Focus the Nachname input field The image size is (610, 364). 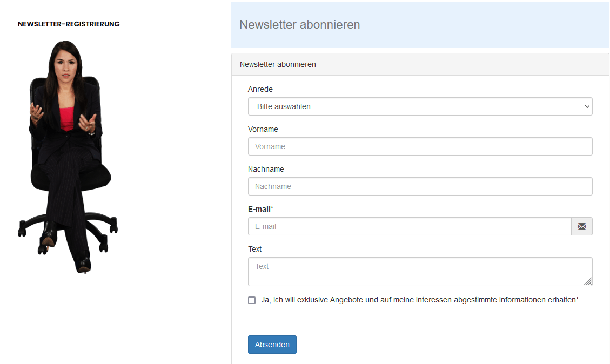(420, 186)
